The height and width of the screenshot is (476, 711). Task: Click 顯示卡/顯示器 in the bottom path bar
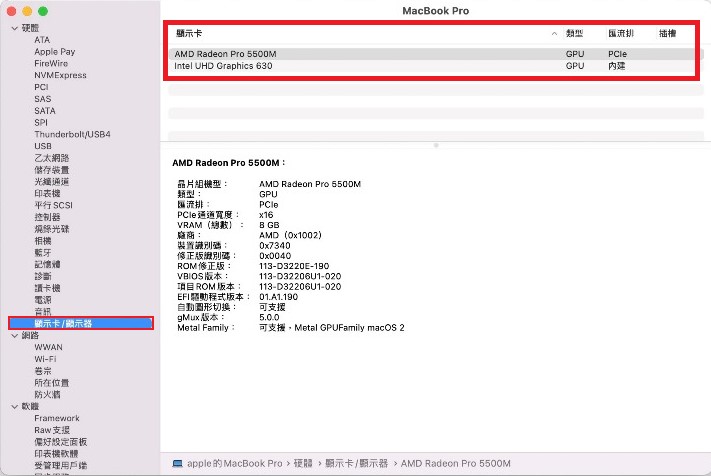(x=356, y=463)
